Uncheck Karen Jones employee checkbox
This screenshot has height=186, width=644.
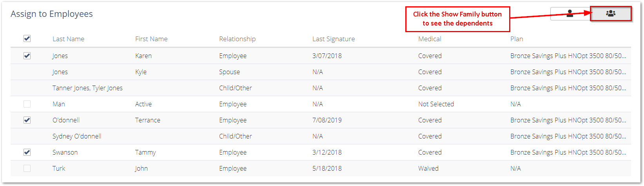[27, 56]
